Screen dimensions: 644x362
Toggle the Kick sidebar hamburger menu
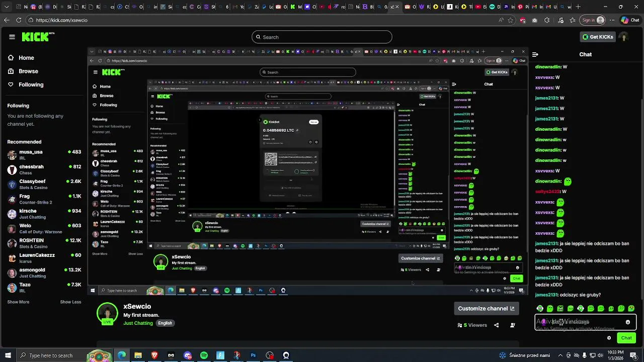tap(12, 37)
